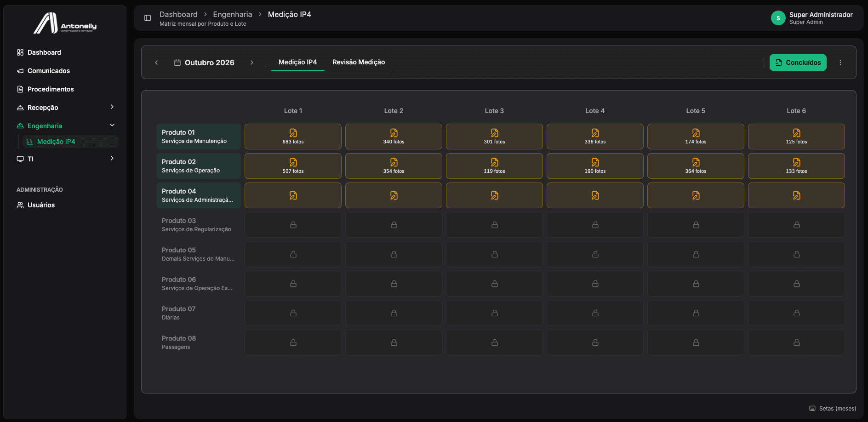The image size is (868, 422).
Task: Open Produto 01 Lote 3 cell, 301 fotos
Action: coord(494,137)
